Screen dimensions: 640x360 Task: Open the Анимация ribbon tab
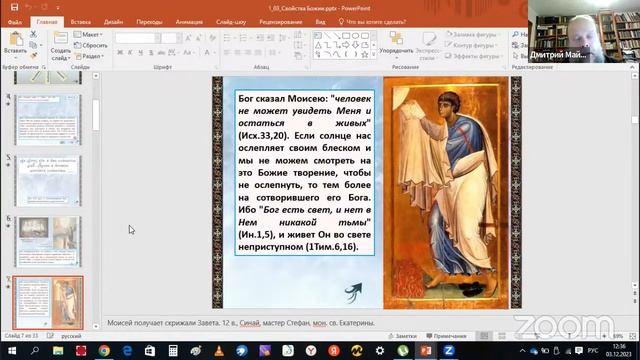coord(189,22)
